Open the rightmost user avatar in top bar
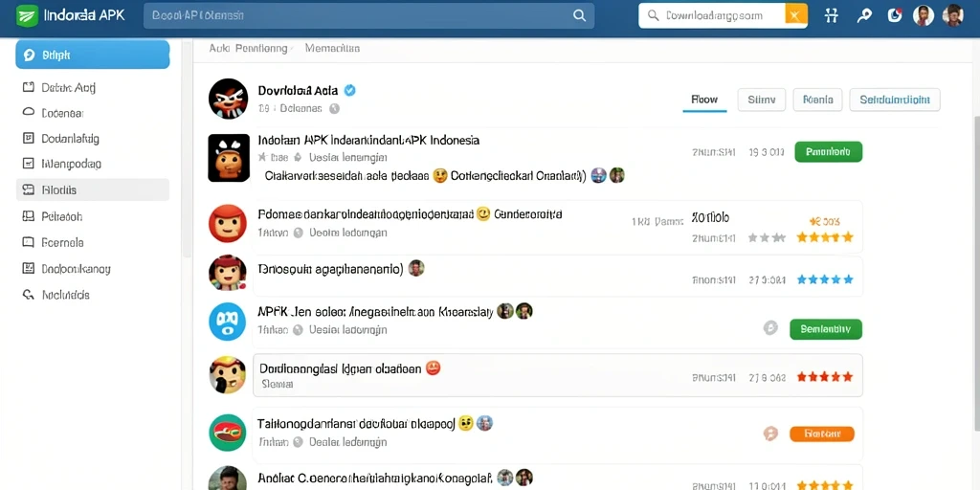Viewport: 980px width, 490px height. [953, 15]
